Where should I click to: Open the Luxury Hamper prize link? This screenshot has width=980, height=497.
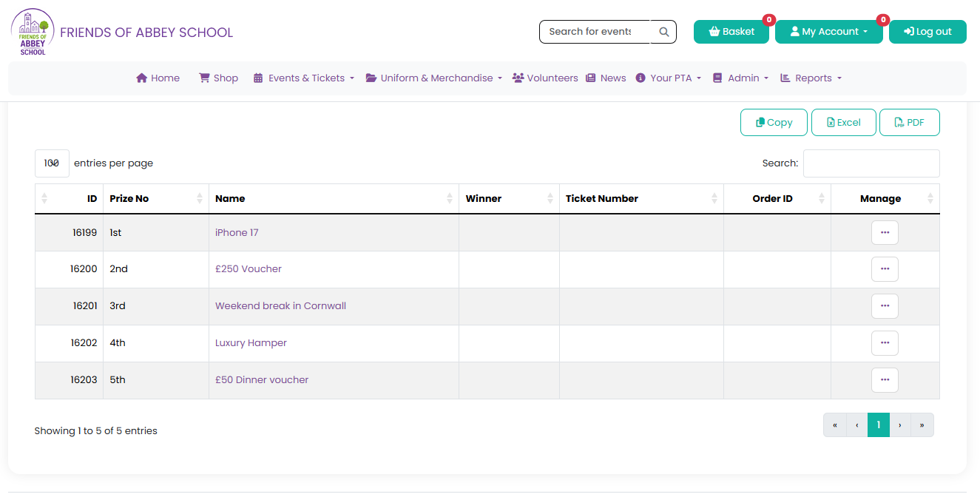pos(251,343)
